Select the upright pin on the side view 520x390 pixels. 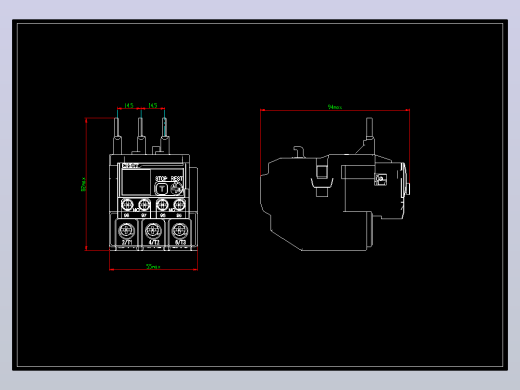[x=369, y=128]
